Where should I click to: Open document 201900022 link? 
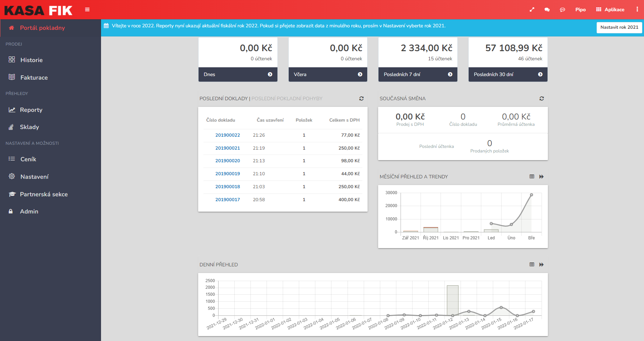227,135
